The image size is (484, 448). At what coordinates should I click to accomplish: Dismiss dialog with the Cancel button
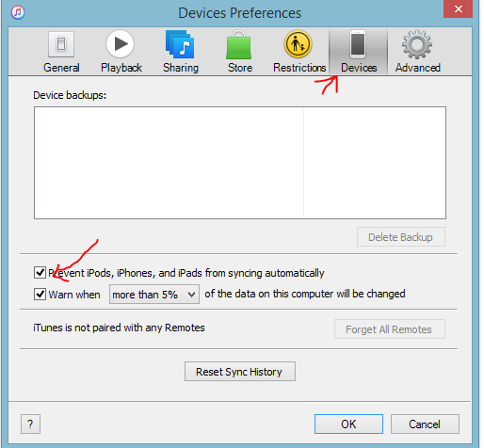point(425,424)
